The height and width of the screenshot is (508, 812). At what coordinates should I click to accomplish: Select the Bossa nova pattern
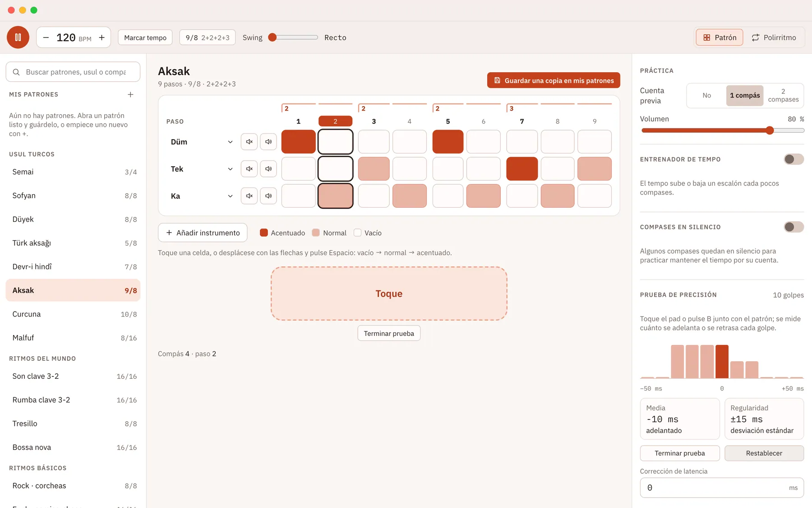tap(73, 447)
